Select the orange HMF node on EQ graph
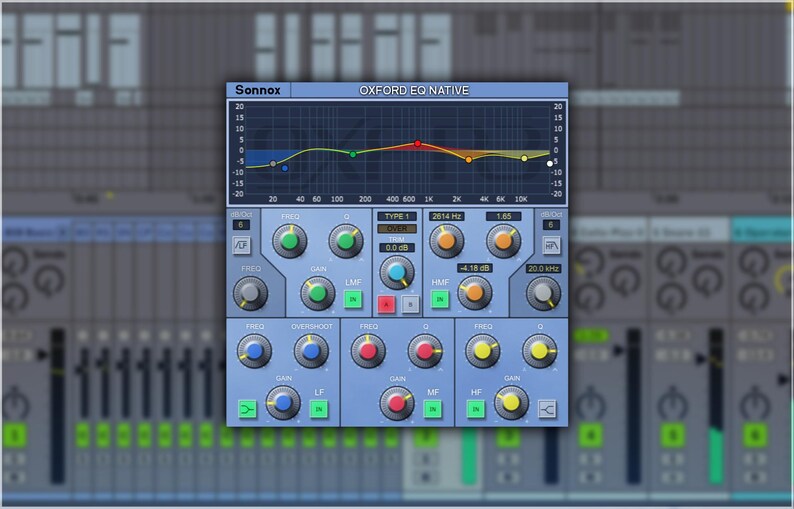Image resolution: width=794 pixels, height=509 pixels. pos(469,160)
